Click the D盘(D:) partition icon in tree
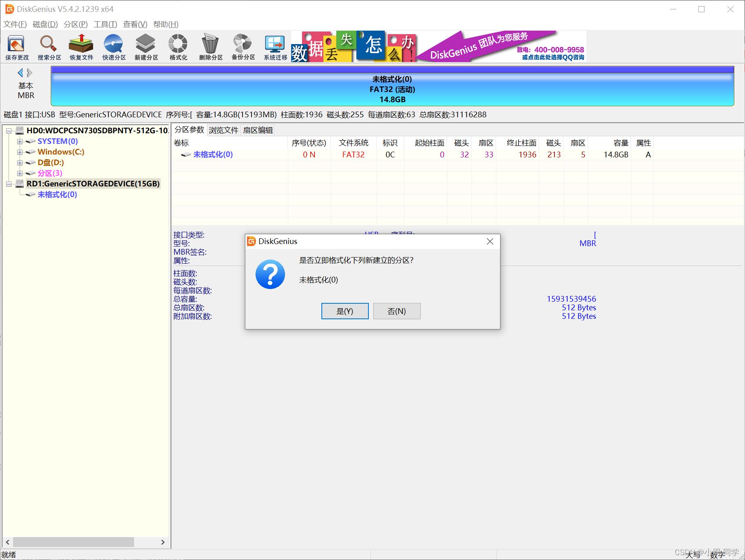 tap(31, 163)
